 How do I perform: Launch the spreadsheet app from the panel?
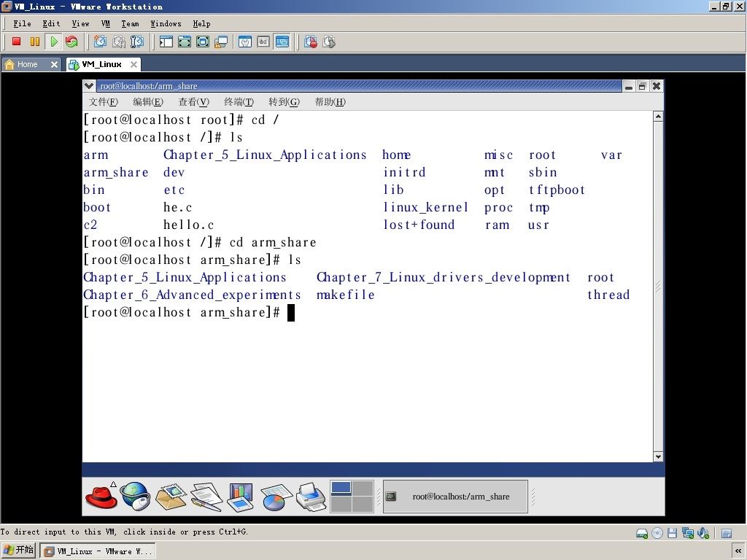(276, 496)
